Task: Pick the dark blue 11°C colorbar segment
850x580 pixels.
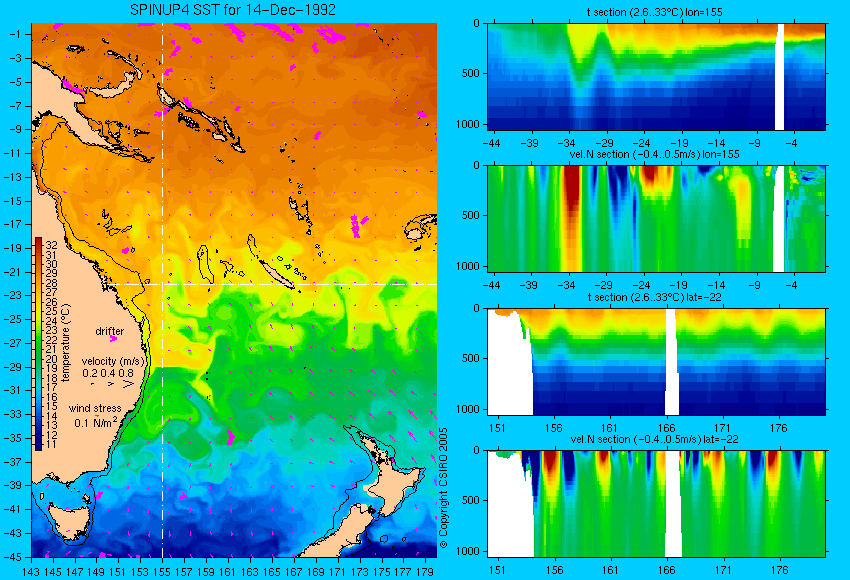Action: (x=38, y=446)
